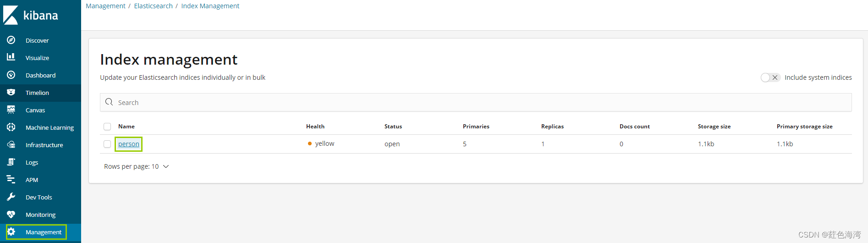Sort by Storage size column header
Viewport: 868px width, 243px height.
(714, 127)
